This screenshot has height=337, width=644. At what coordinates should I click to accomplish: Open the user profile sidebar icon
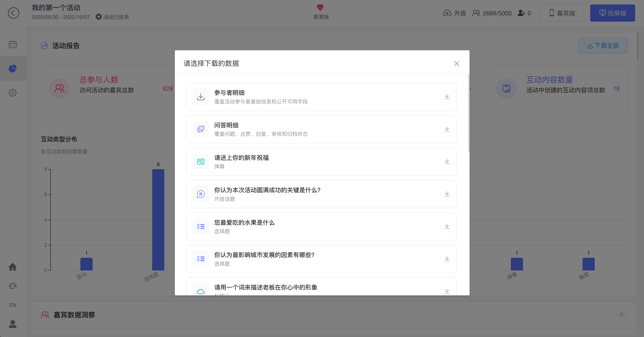pyautogui.click(x=12, y=324)
